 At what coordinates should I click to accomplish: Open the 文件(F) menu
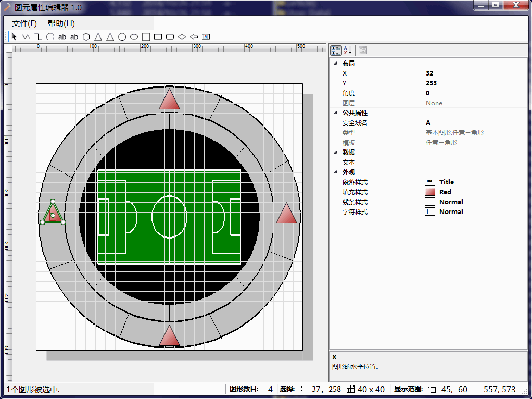point(24,23)
